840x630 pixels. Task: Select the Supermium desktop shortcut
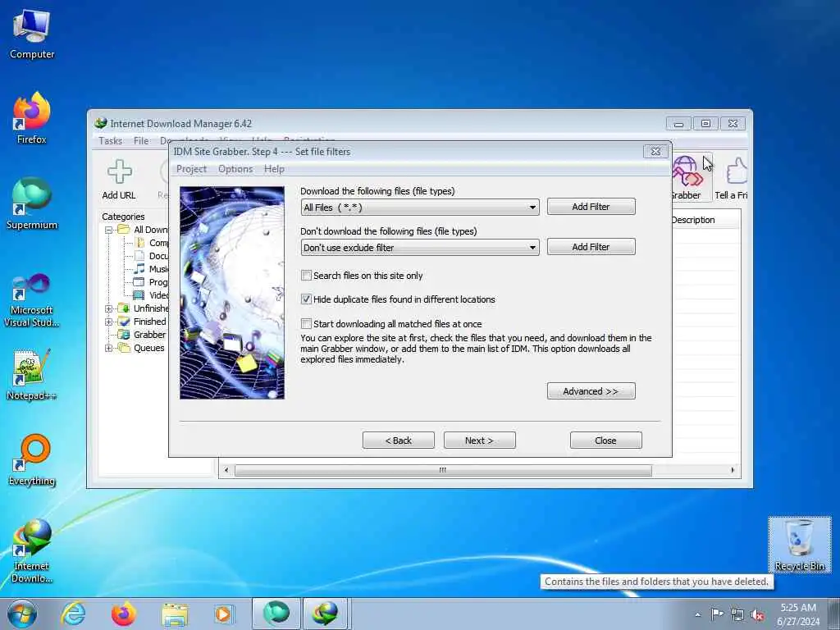[32, 203]
